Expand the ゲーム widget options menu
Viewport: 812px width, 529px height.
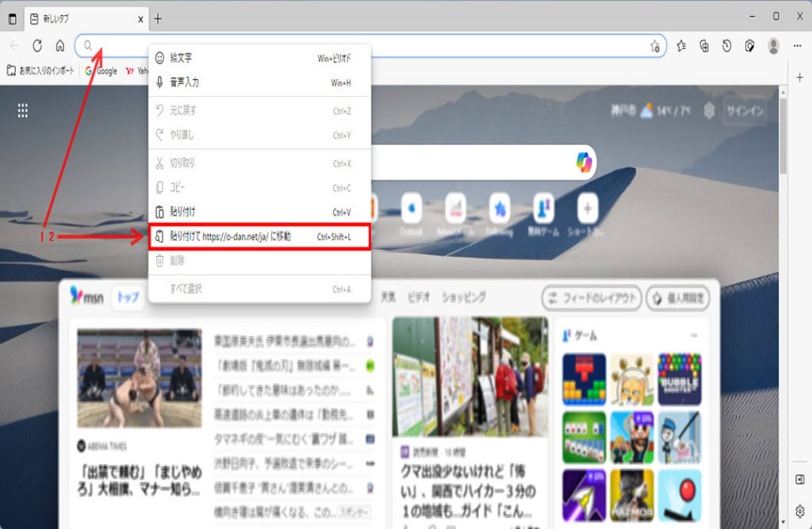click(x=694, y=335)
